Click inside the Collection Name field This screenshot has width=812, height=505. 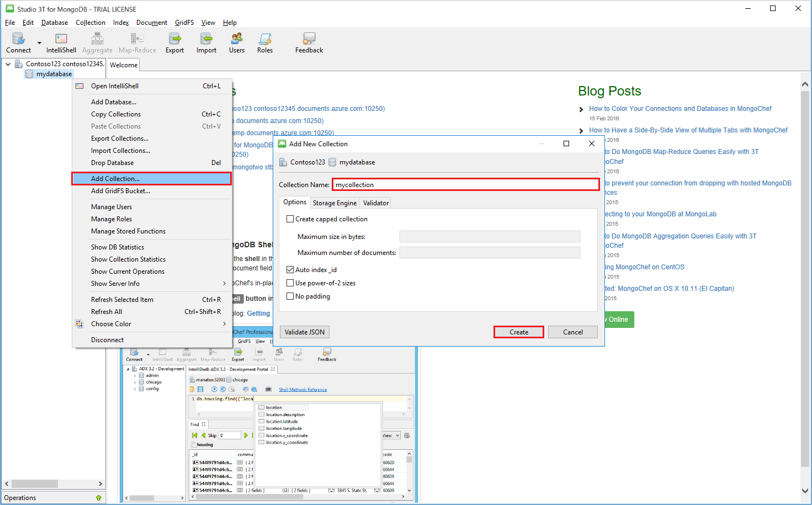coord(465,184)
